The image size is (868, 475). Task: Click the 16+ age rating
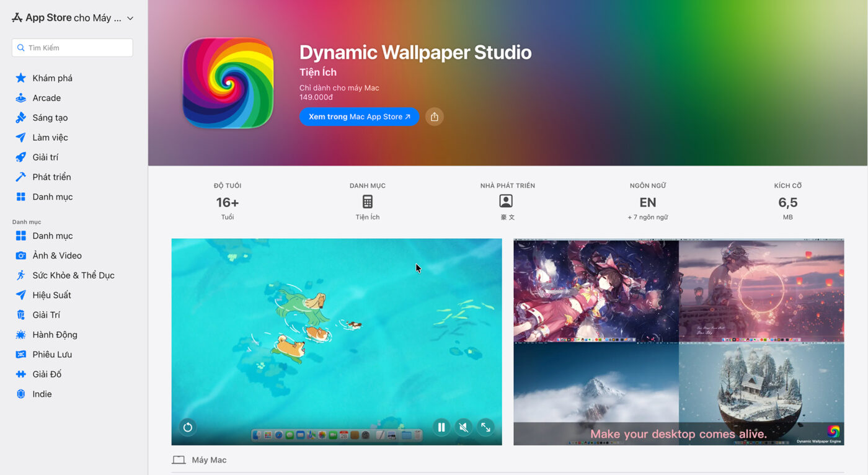point(228,203)
